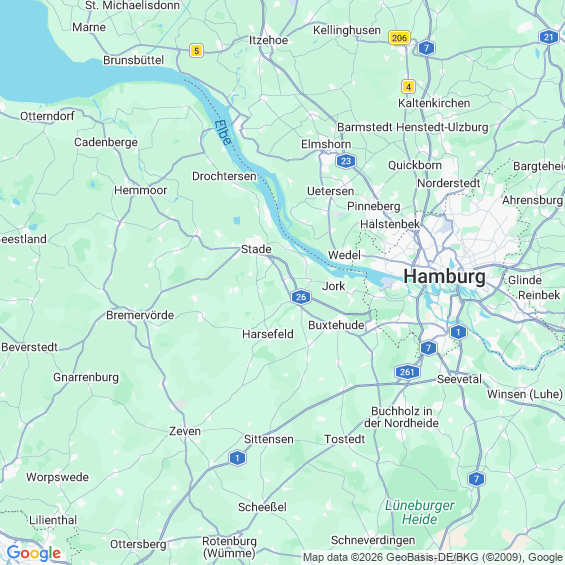Screen dimensions: 565x565
Task: Click the yellow B5 road shield
Action: [196, 50]
